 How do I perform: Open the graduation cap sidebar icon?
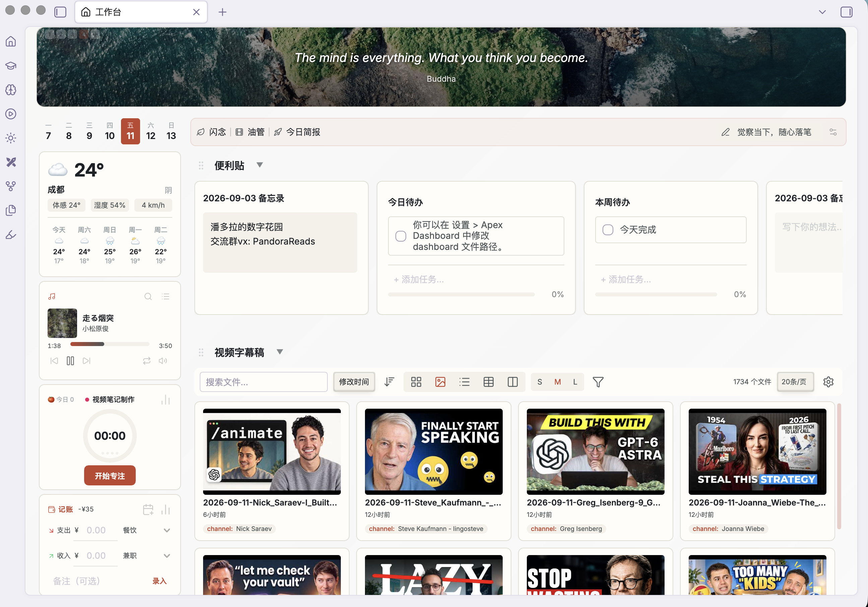coord(11,65)
